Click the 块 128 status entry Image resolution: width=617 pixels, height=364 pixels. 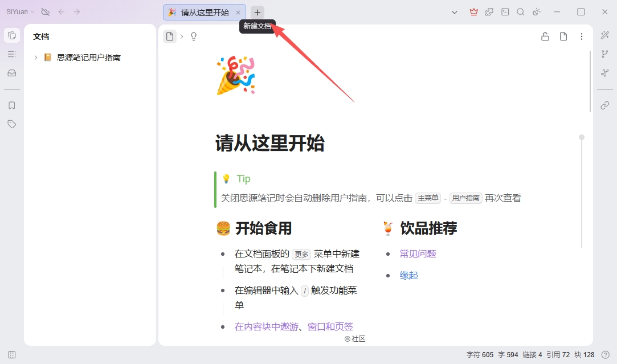pos(585,354)
